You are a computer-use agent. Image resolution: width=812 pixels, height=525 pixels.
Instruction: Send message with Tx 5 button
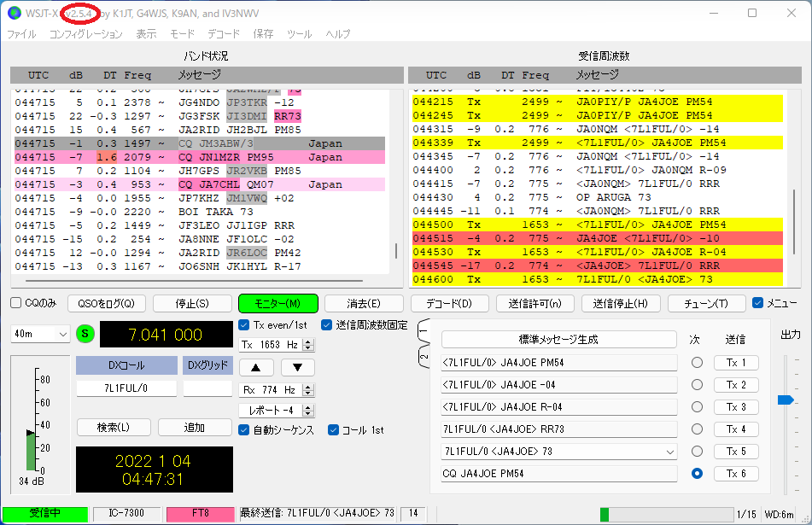click(x=736, y=452)
